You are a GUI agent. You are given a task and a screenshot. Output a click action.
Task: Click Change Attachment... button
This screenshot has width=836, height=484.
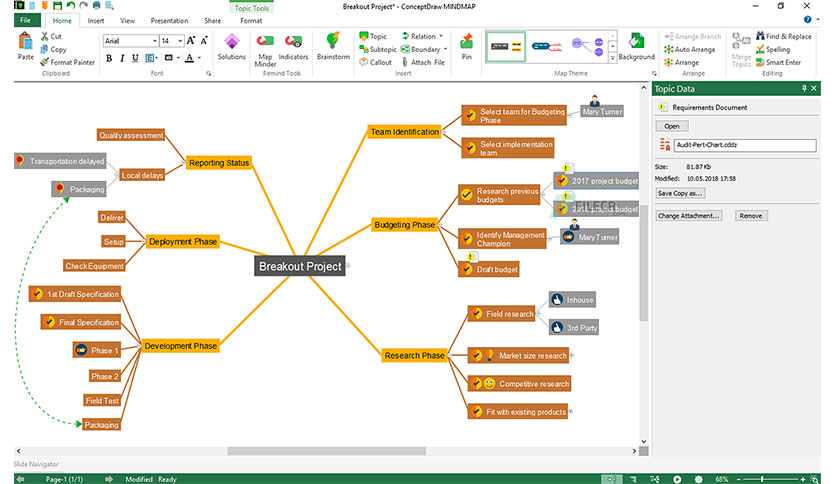pos(689,216)
